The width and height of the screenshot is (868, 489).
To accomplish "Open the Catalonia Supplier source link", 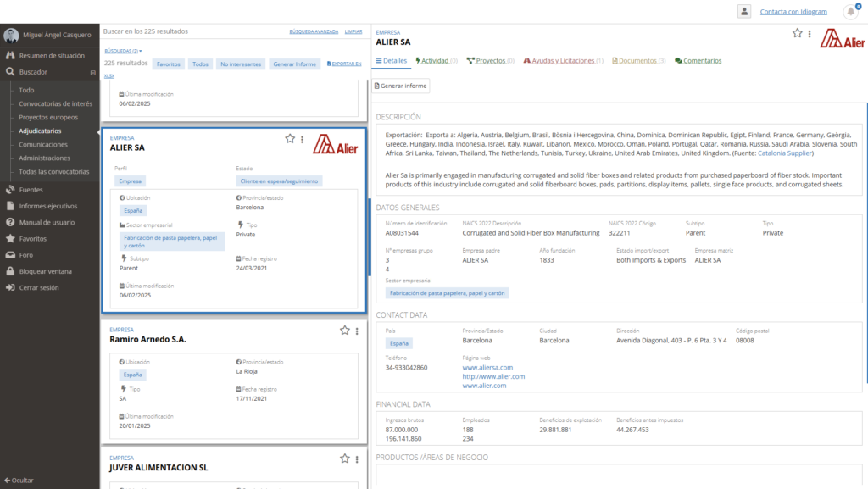I will (784, 153).
